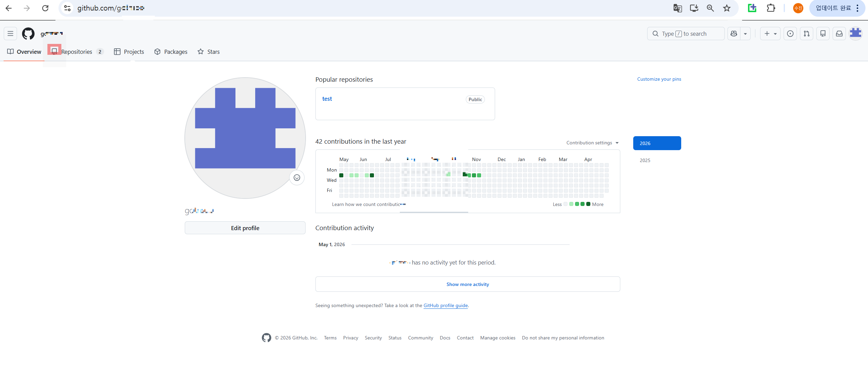Open the Issues icon in header

(x=790, y=34)
